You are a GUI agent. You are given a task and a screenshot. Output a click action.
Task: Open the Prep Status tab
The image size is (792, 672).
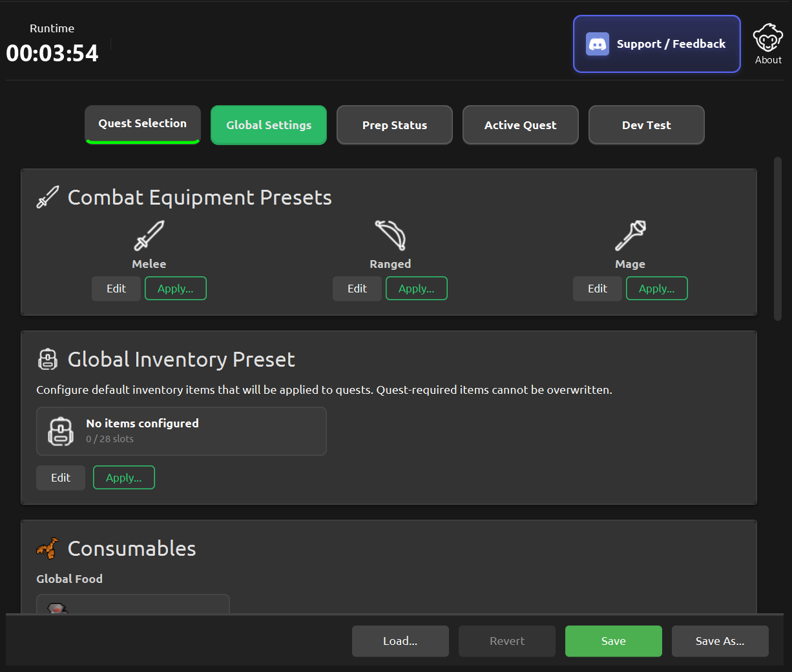click(x=395, y=125)
